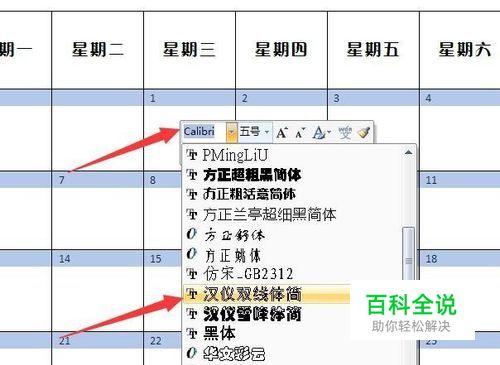
Task: Click the date cell 15
Action: (163, 259)
